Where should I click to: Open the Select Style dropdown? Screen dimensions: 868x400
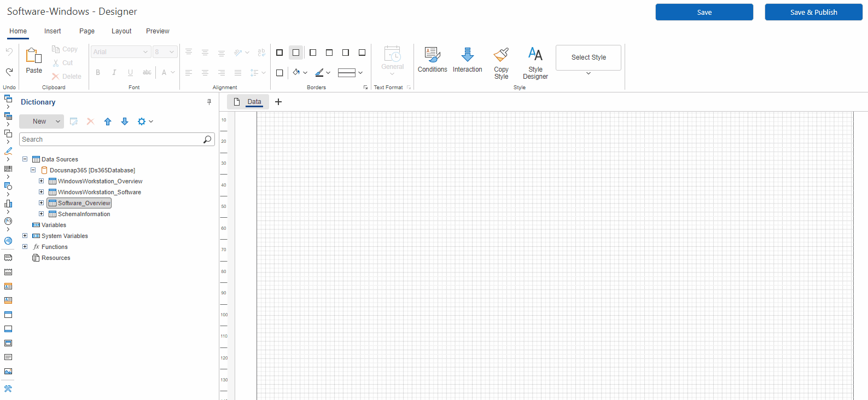point(588,58)
